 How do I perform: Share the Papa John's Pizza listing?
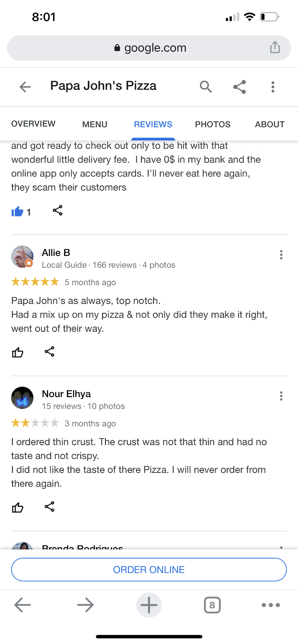point(240,87)
